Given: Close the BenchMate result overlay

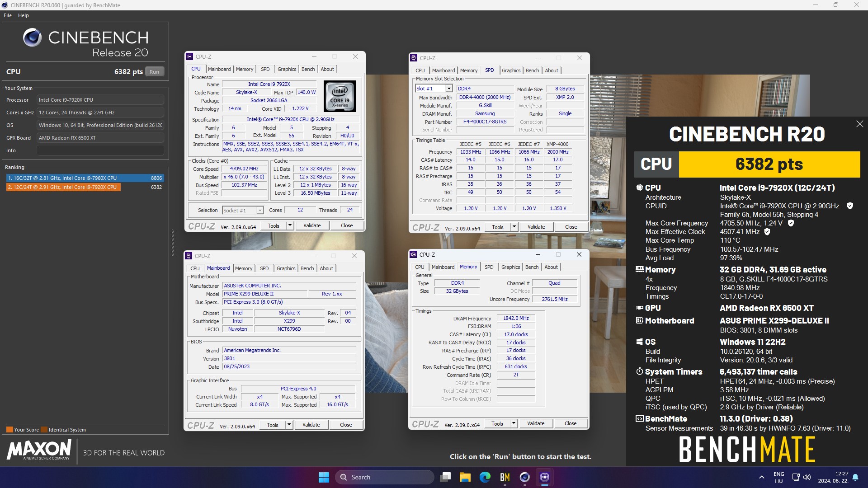Looking at the screenshot, I should [x=859, y=124].
